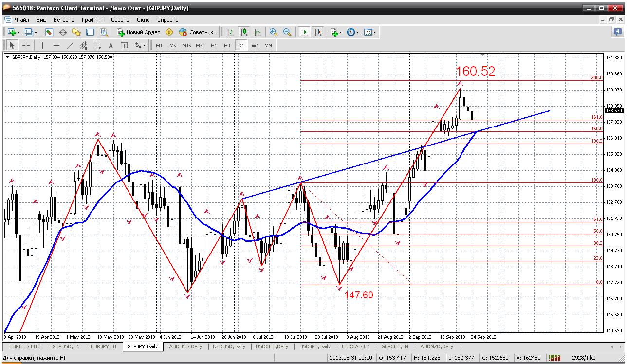Select the vertical line drawing tool
Image resolution: width=627 pixels, height=364 pixels.
pos(42,45)
